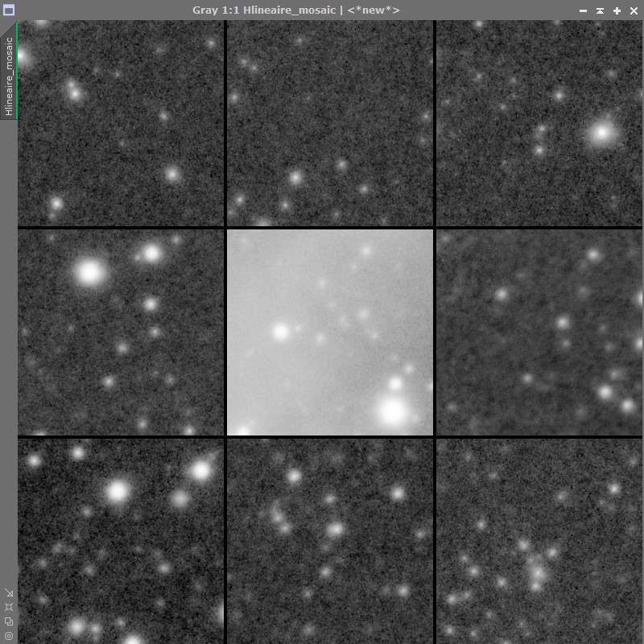Open the window menu icon beside title

(9, 10)
